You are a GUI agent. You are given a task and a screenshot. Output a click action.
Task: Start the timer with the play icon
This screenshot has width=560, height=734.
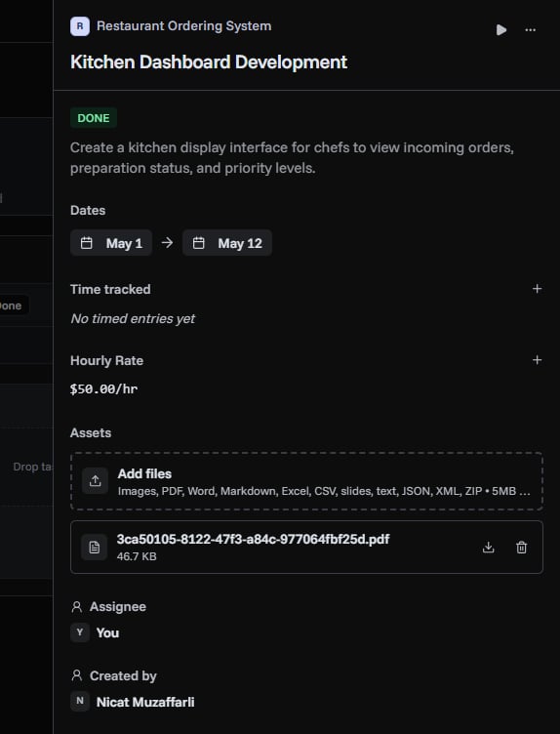(501, 30)
